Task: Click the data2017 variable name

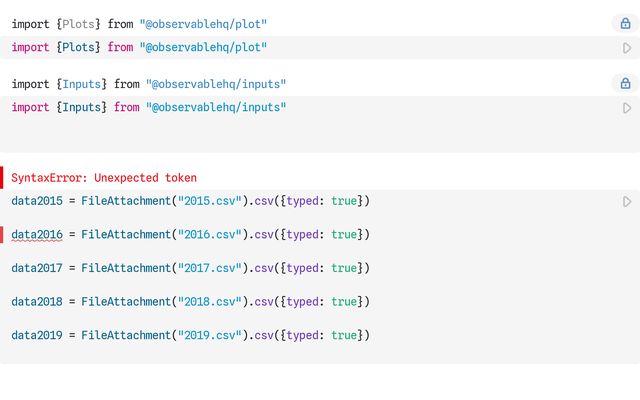Action: pyautogui.click(x=37, y=268)
